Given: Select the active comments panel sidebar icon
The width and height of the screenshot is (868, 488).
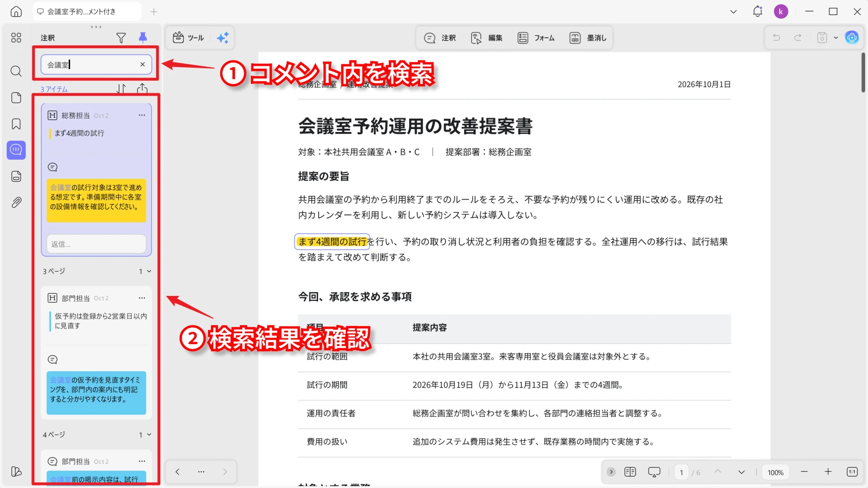Looking at the screenshot, I should point(16,150).
